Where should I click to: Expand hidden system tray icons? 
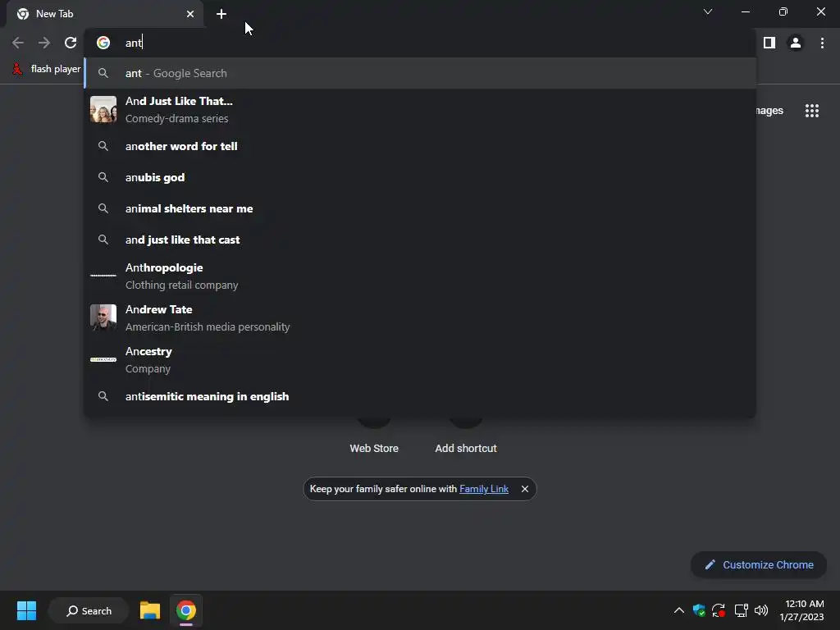[x=678, y=610]
